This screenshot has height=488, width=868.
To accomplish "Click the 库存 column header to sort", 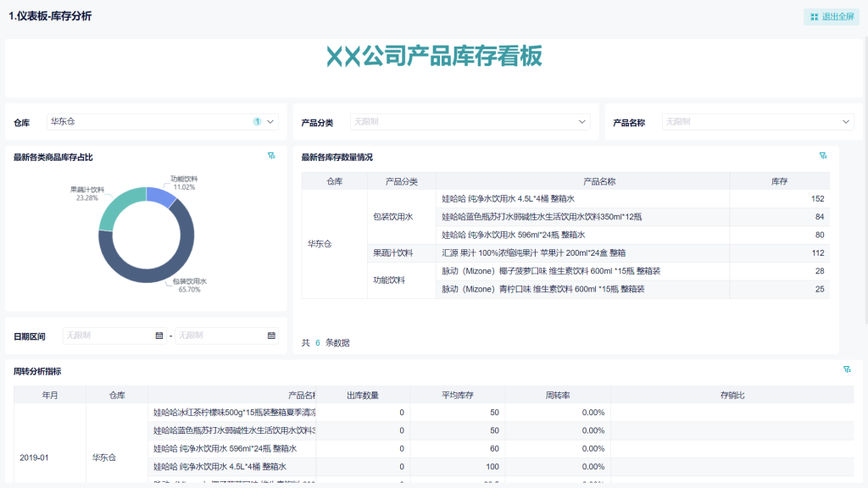I will pyautogui.click(x=779, y=180).
